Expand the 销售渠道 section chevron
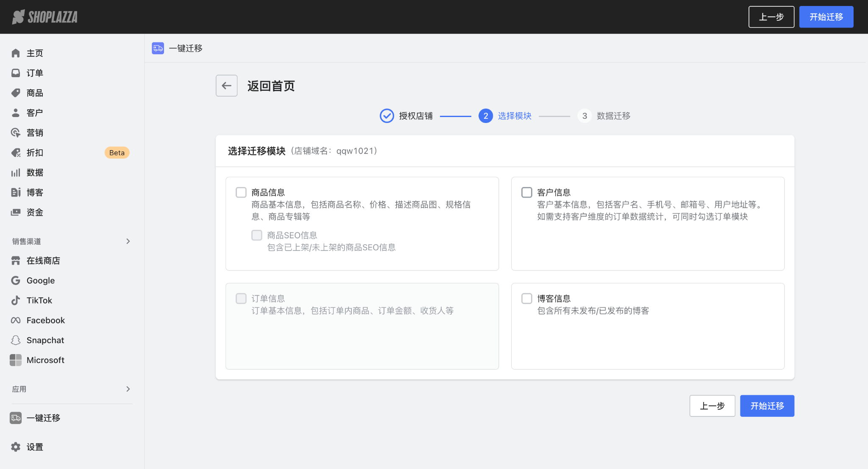 tap(128, 241)
